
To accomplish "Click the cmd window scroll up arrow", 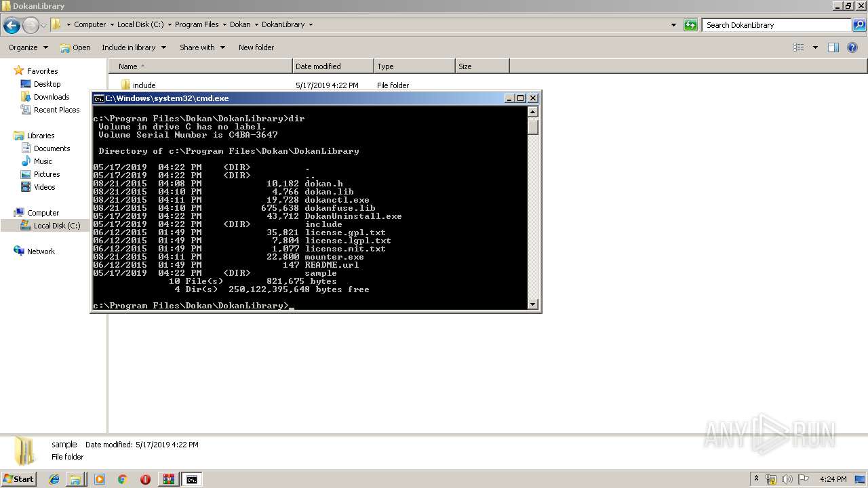I will 533,112.
